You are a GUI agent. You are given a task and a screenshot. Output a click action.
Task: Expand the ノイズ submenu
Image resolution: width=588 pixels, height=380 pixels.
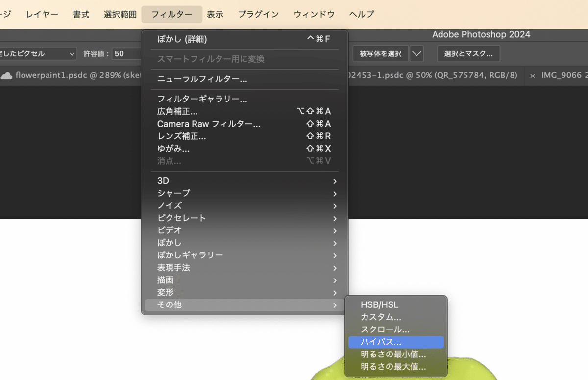245,206
